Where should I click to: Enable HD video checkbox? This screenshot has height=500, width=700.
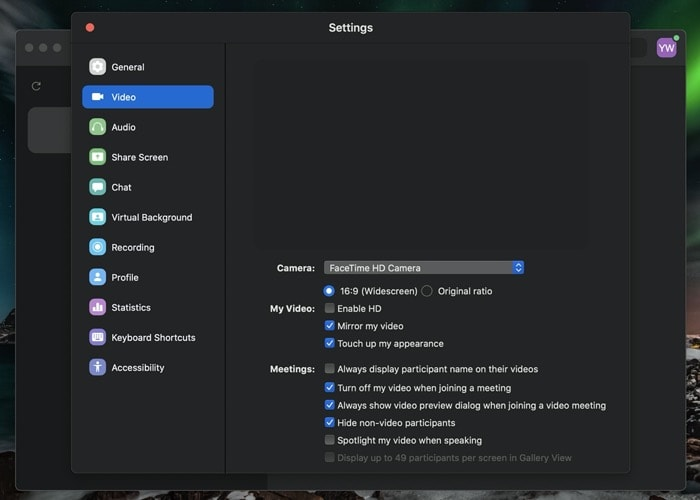pyautogui.click(x=330, y=308)
